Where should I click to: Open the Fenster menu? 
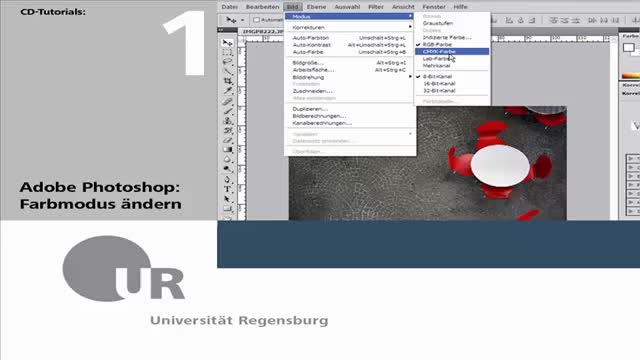coord(434,7)
